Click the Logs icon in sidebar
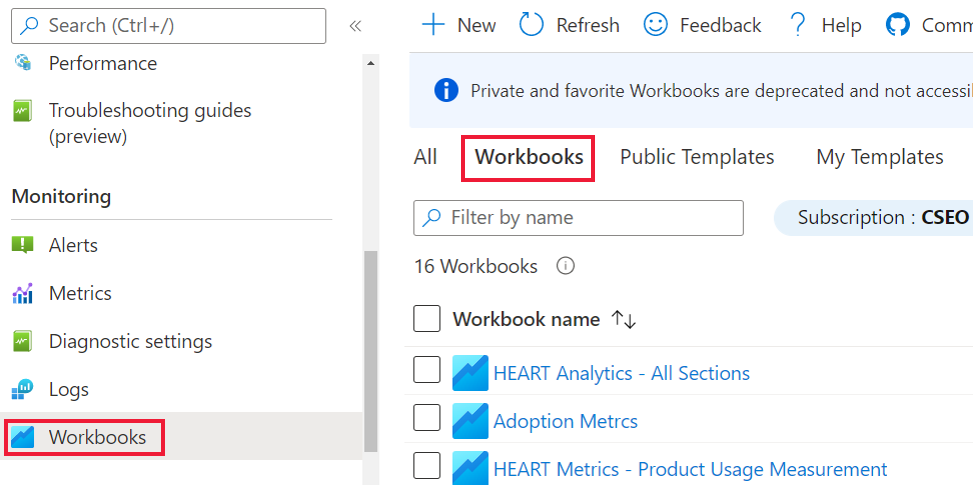This screenshot has width=974, height=495. (x=23, y=390)
